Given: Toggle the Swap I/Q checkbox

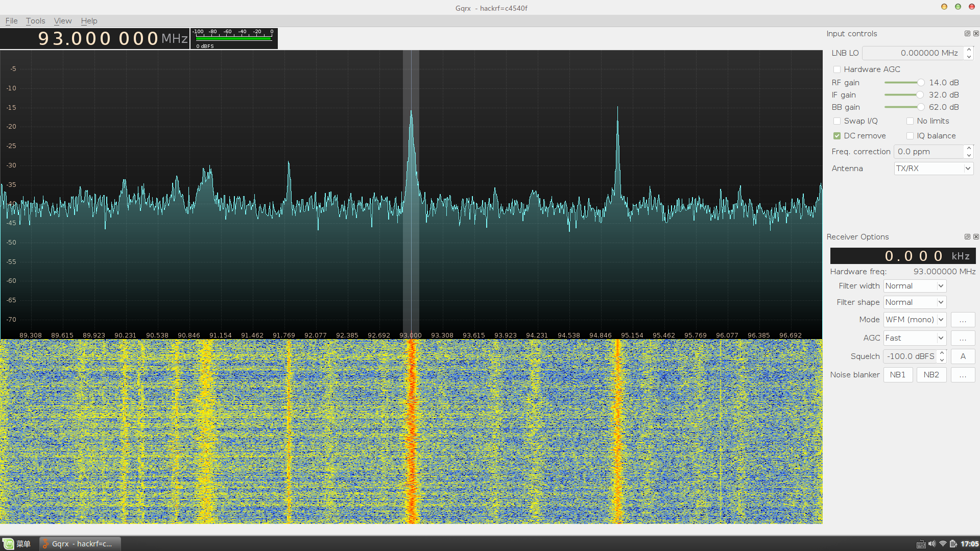Looking at the screenshot, I should [836, 121].
